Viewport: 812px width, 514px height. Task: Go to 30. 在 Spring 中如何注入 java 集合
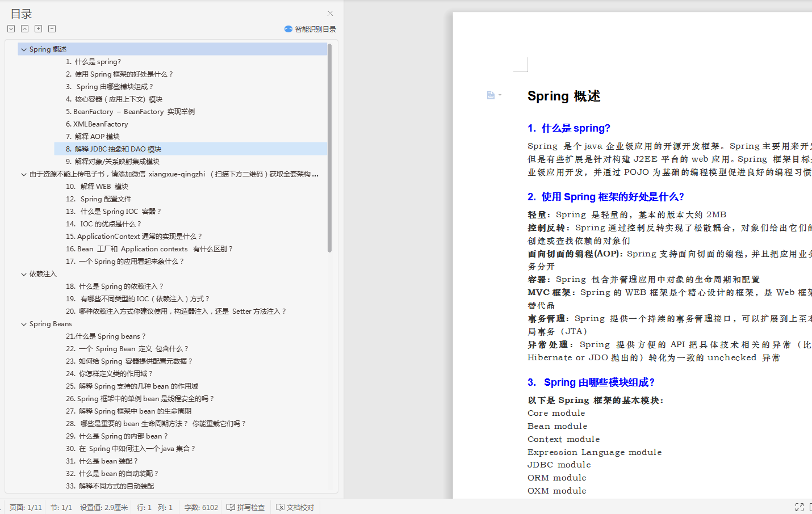tap(131, 449)
